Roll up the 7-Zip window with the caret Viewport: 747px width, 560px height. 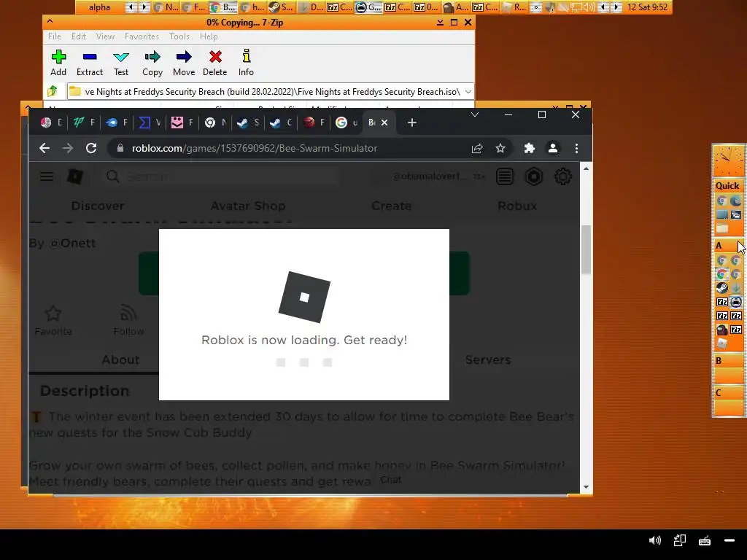[50, 22]
